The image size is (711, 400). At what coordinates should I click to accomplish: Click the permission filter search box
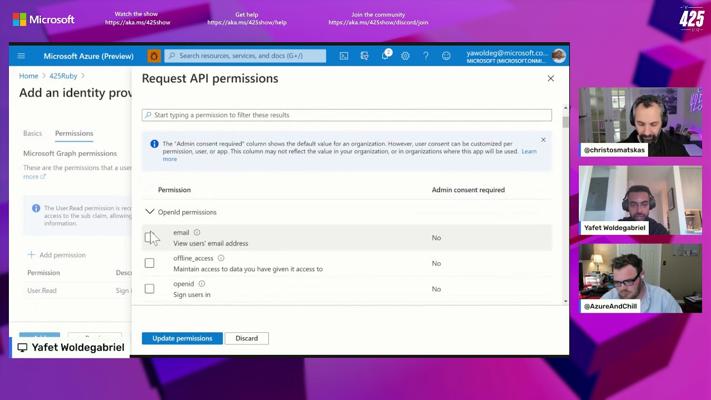click(347, 115)
